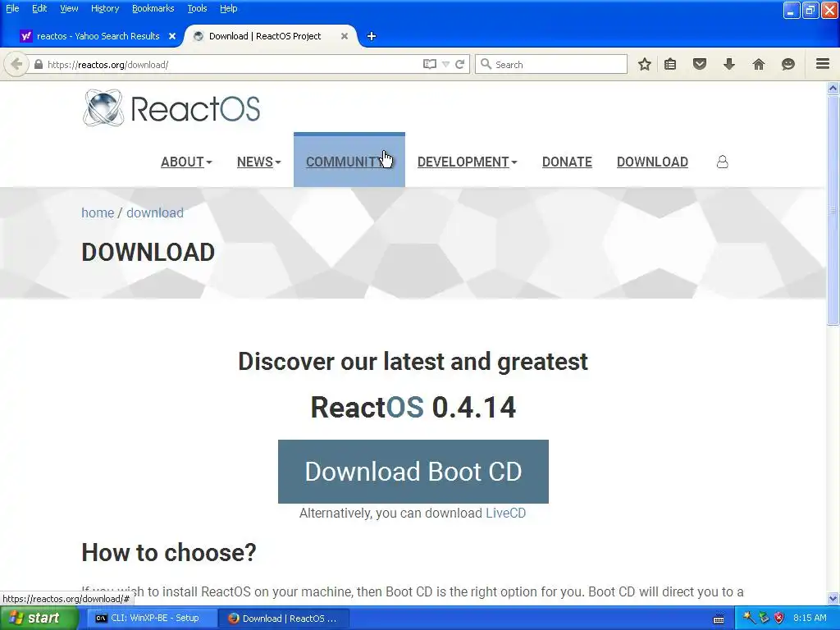Show bookmarks list icon in toolbar
This screenshot has width=840, height=630.
[670, 64]
